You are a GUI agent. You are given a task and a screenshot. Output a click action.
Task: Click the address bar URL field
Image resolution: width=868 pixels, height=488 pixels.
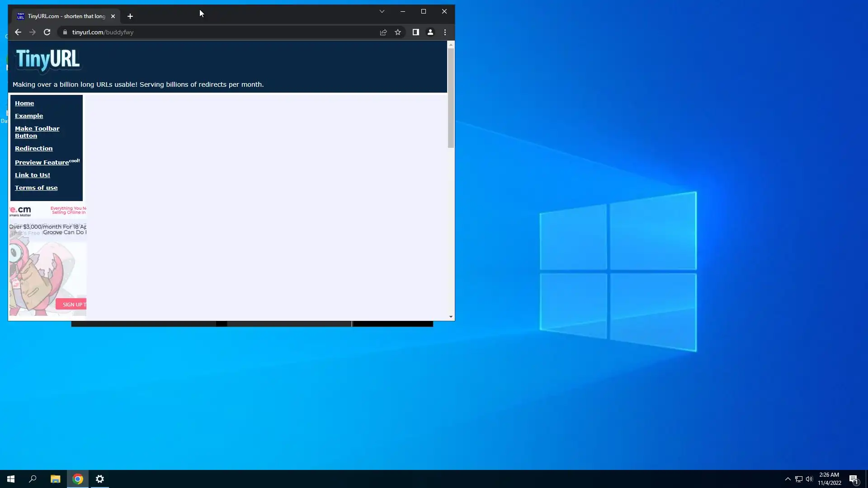(217, 32)
